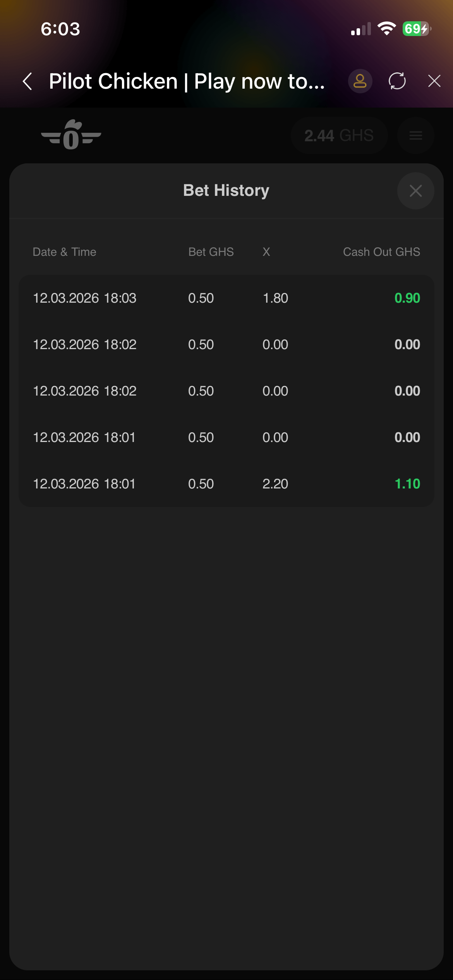Tap the green 1.10 cash out value
453x980 pixels.
407,484
